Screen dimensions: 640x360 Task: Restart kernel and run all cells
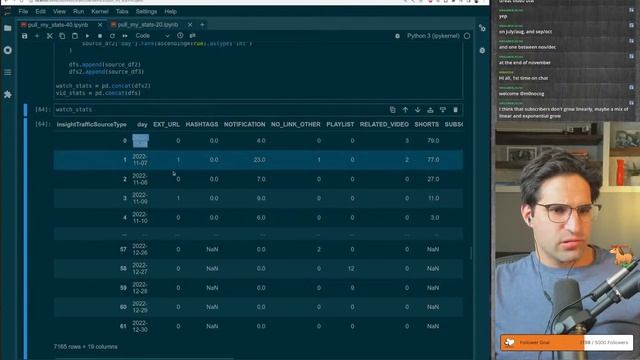click(x=125, y=36)
